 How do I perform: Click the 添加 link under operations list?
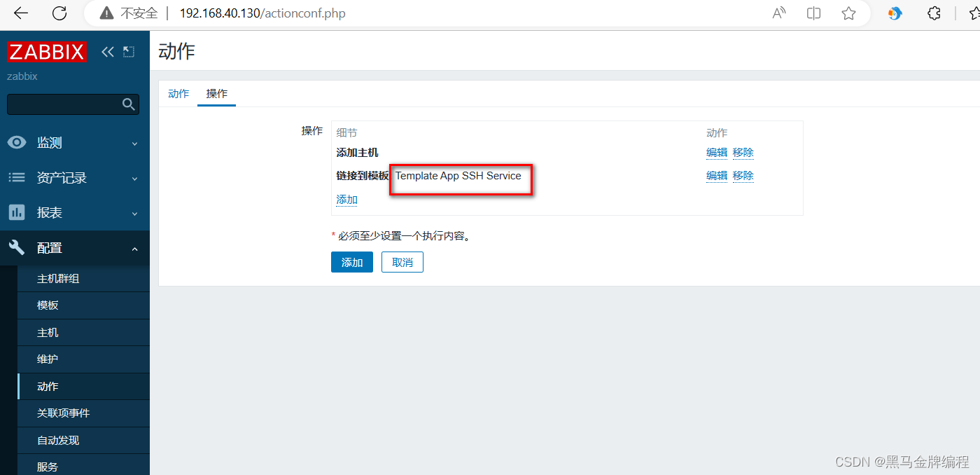[x=347, y=200]
